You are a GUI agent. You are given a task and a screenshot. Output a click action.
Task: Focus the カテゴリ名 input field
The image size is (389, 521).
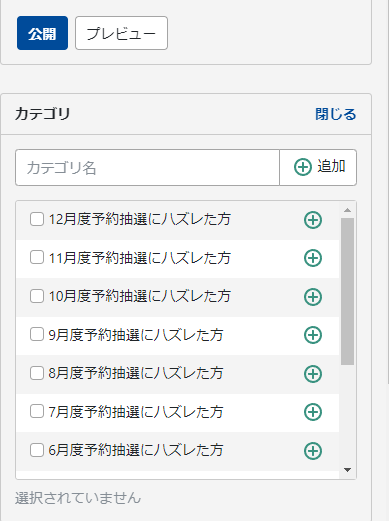(x=147, y=167)
